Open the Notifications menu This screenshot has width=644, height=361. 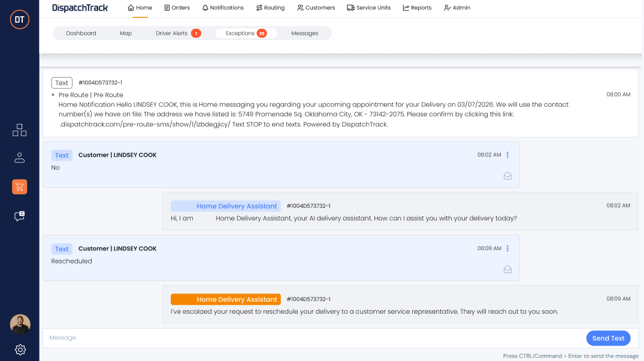click(x=223, y=8)
